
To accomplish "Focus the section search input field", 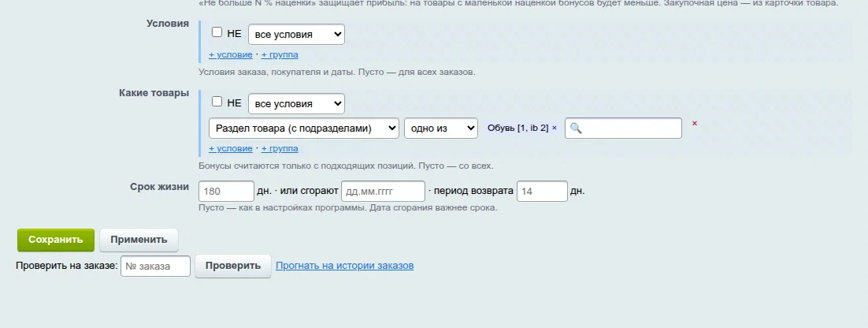I will pos(623,128).
